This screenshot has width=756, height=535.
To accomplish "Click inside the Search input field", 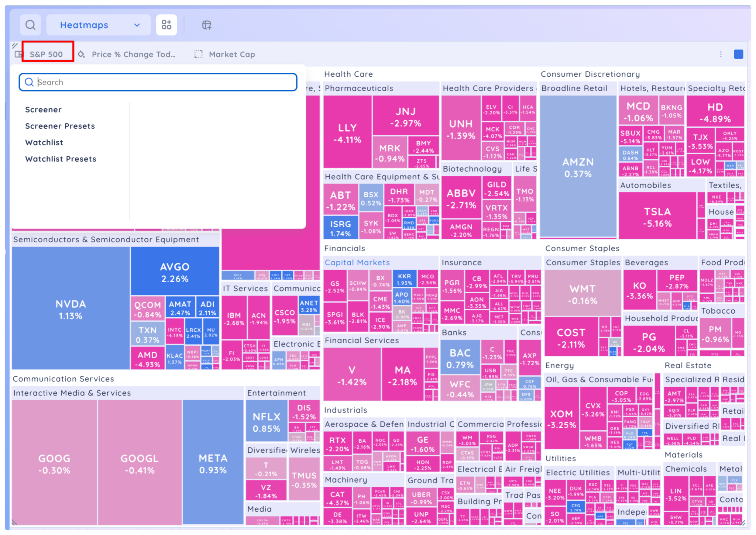I will click(x=159, y=82).
